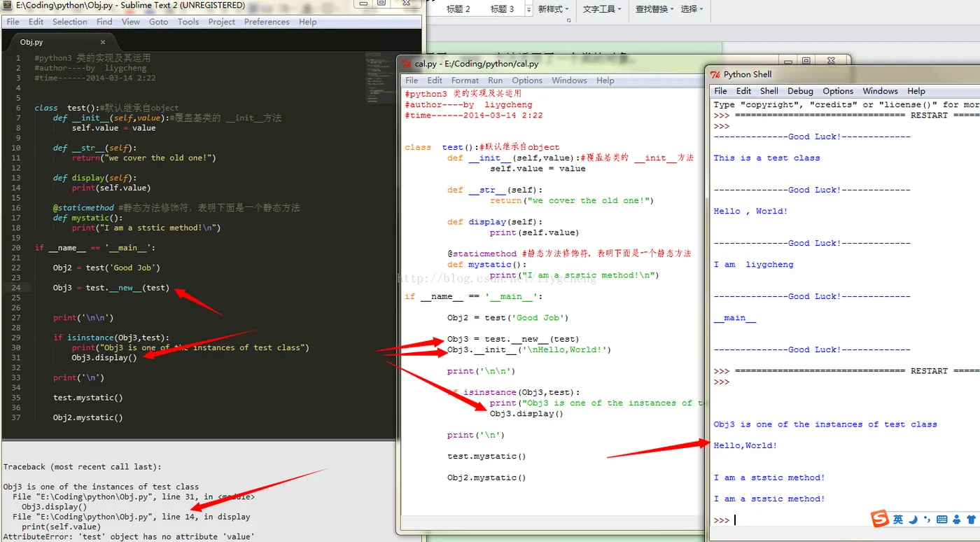Open the 新样式 dropdown
Screen dimensions: 980x542
click(554, 9)
